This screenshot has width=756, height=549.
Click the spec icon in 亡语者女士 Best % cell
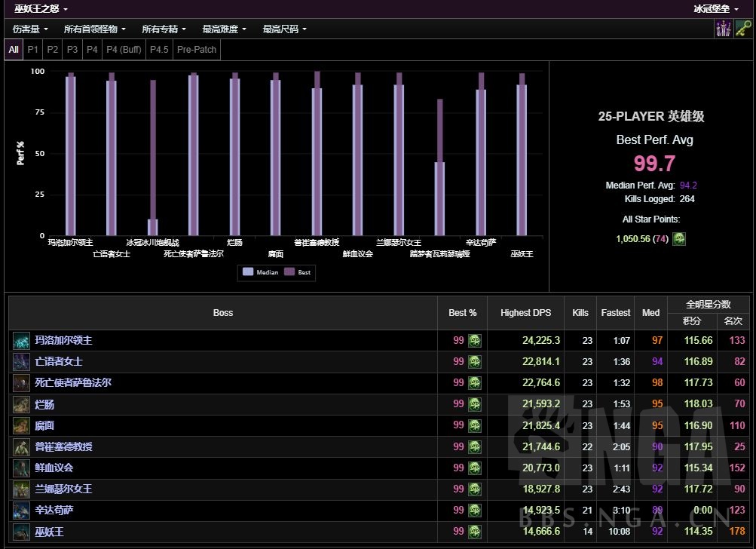(x=475, y=362)
